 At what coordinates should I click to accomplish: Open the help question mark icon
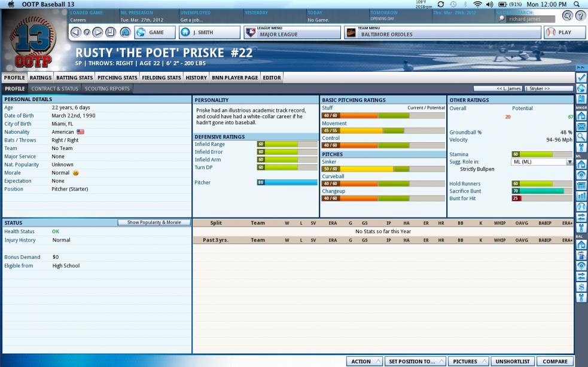click(581, 16)
